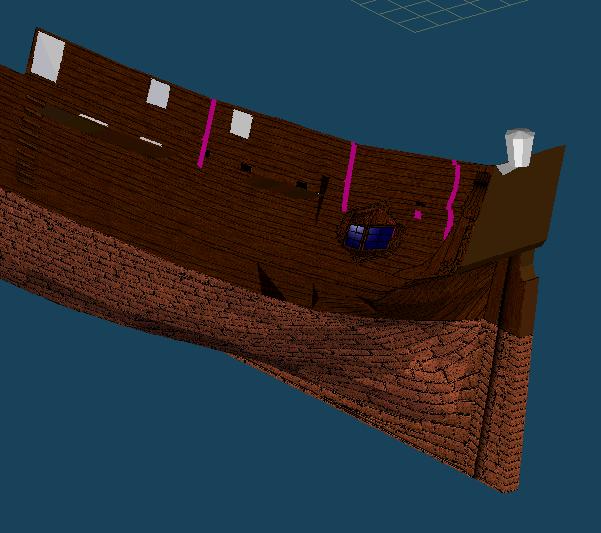Select the leftmost magenta stripe

click(x=209, y=132)
